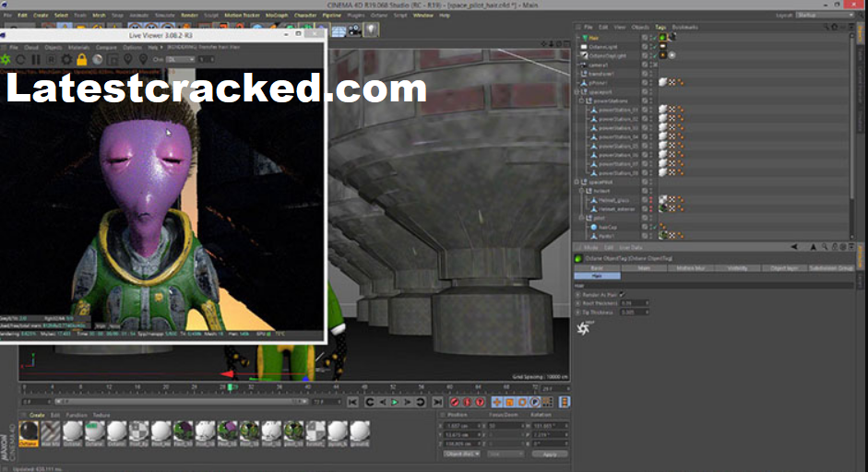Viewport: 868px width, 472px height.
Task: Open the Tags menu in Object Manager
Action: [660, 27]
